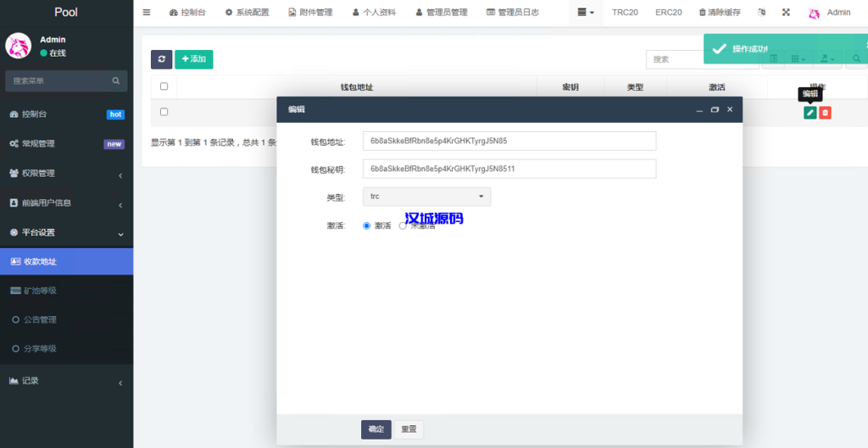Screen dimensions: 868x448
Task: Open the 管理员日志 tab
Action: point(513,12)
